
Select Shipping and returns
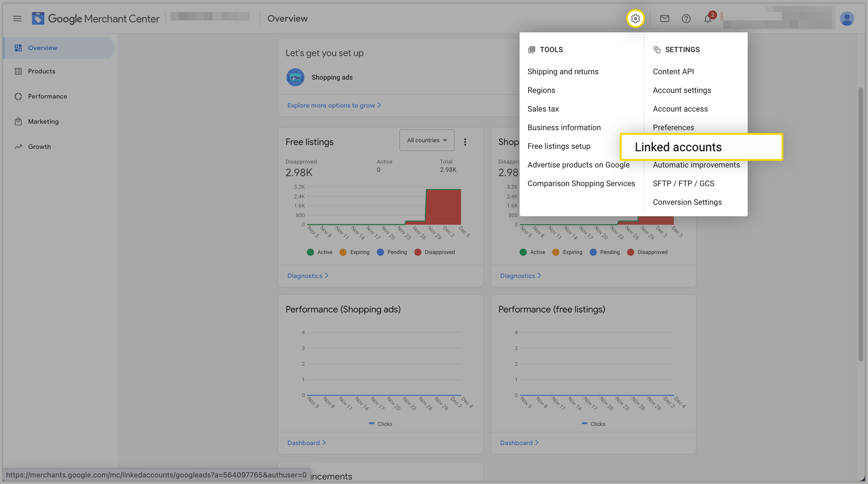[563, 72]
